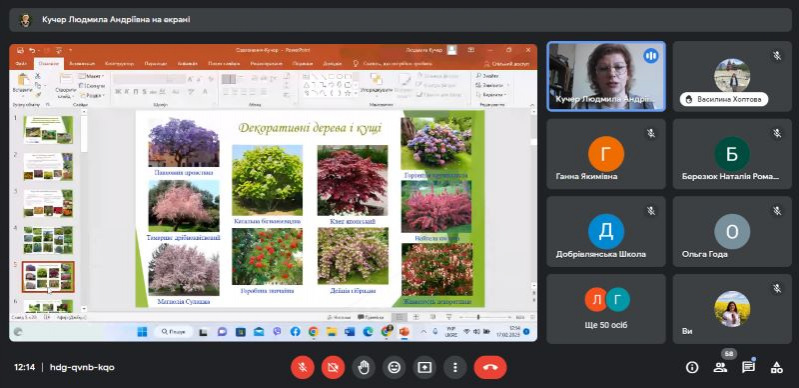Click Знайти in the editing group
Screen dimensions: 799x388
(489, 75)
